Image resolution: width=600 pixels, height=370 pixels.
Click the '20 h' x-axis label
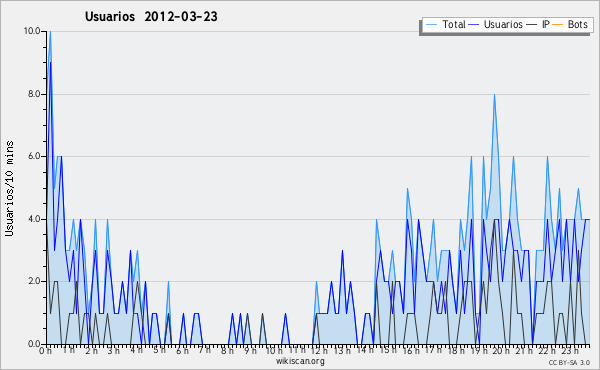501,350
